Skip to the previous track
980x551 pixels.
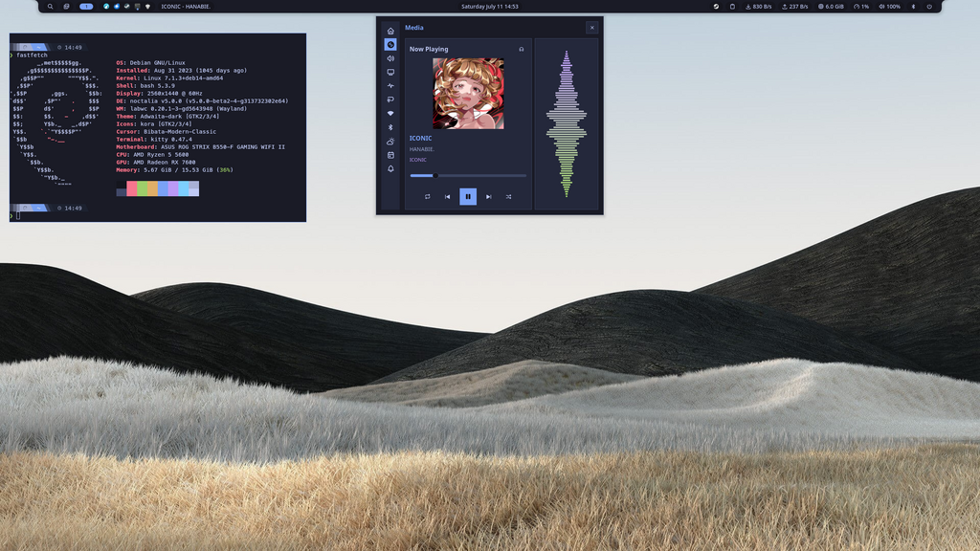pyautogui.click(x=448, y=196)
